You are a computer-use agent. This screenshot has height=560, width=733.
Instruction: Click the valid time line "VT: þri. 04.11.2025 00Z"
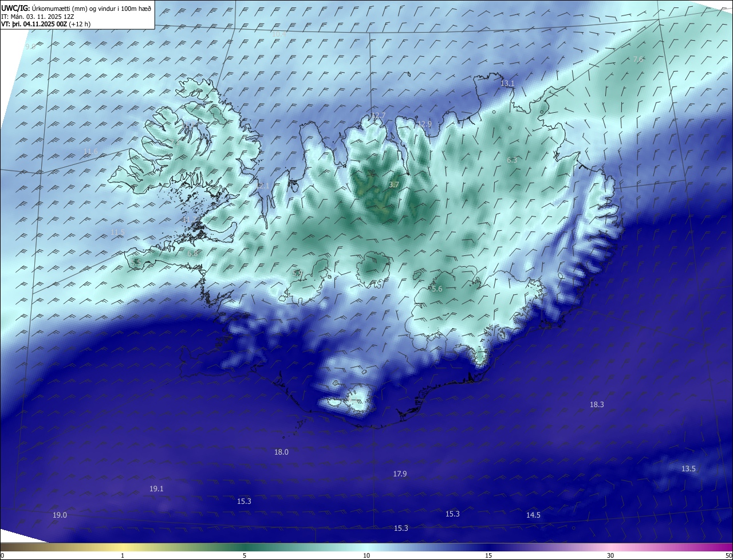point(34,24)
